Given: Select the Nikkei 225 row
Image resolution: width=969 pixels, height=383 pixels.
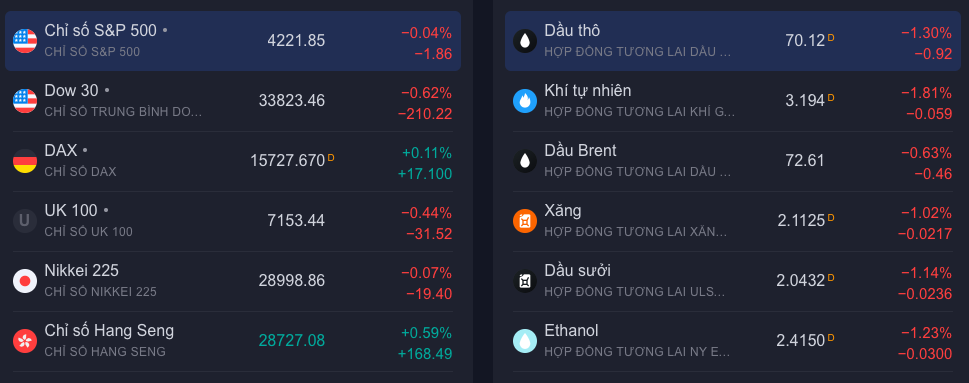Looking at the screenshot, I should tap(232, 281).
